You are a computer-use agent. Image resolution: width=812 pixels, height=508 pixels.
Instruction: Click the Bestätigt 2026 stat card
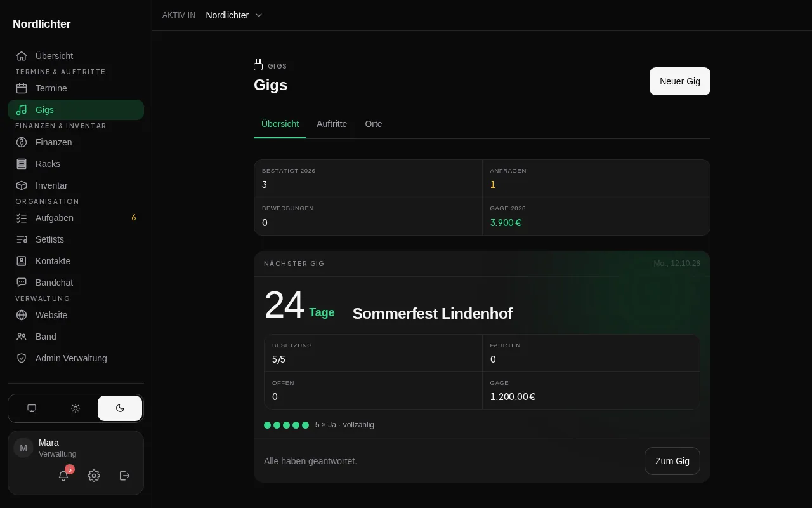point(368,178)
